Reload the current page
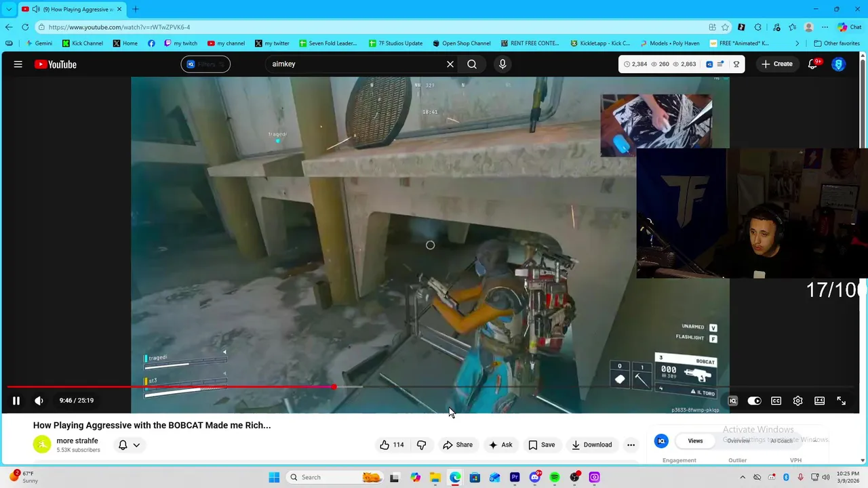 pos(25,27)
